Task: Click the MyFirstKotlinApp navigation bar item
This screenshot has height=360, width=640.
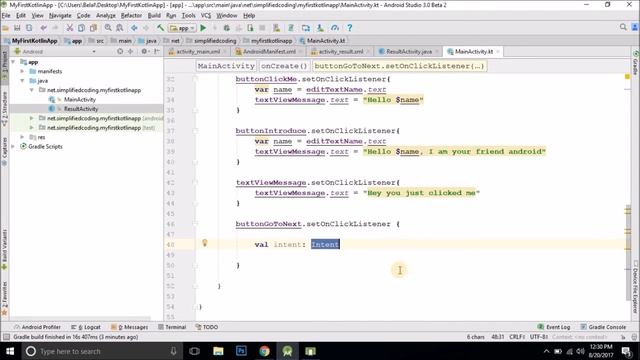Action: point(31,41)
